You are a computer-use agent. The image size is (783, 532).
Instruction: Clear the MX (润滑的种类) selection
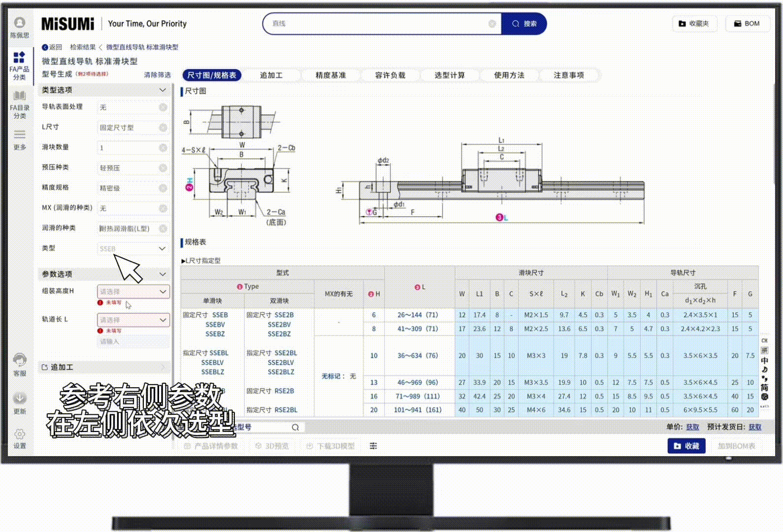coord(163,208)
